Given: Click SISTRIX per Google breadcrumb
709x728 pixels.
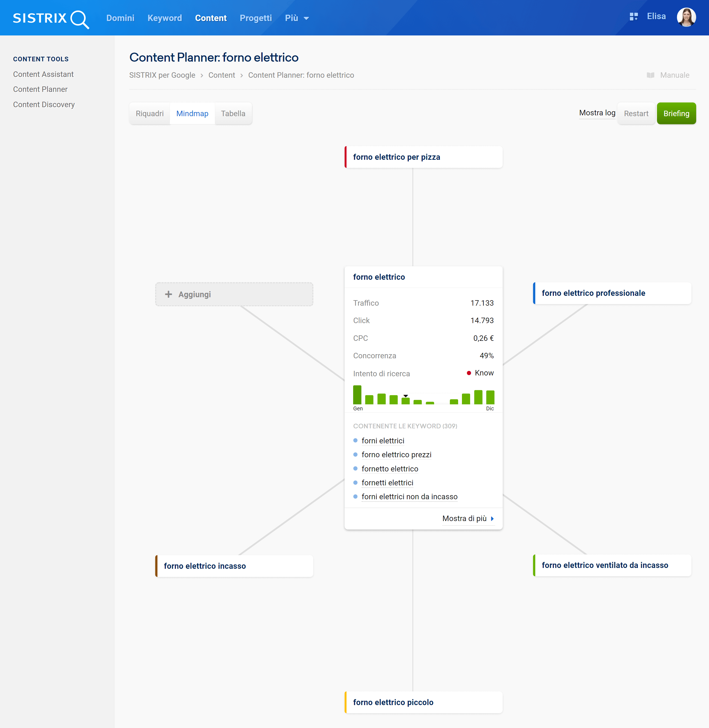Looking at the screenshot, I should (162, 75).
